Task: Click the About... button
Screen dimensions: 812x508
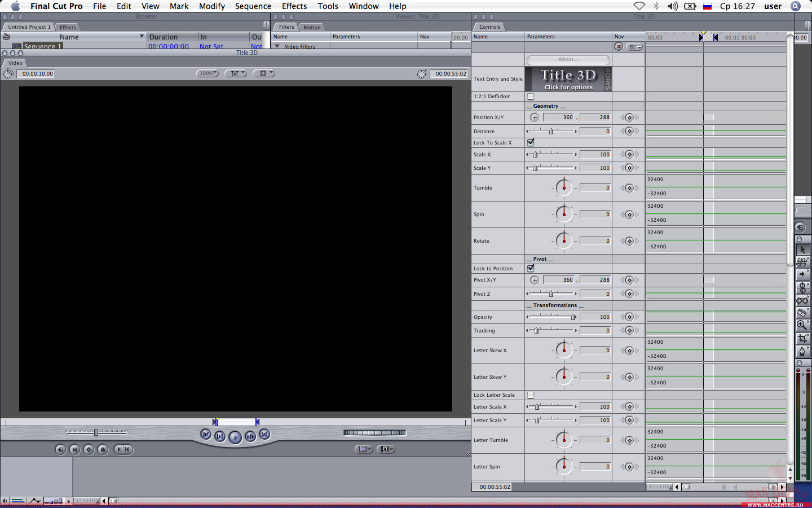Action: pos(568,59)
